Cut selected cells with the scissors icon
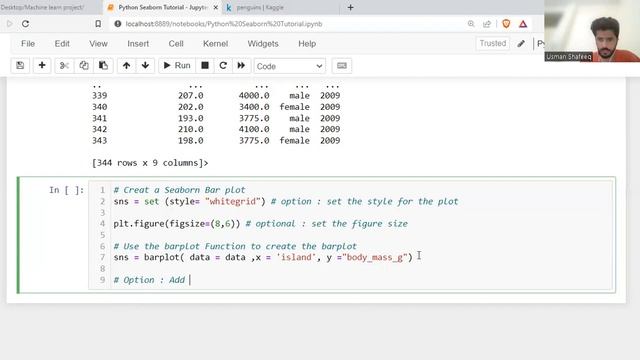The image size is (640, 360). [64, 65]
